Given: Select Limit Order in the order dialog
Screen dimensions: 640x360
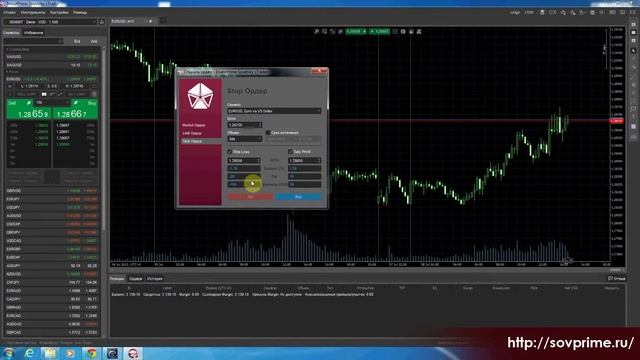Looking at the screenshot, I should coord(192,133).
